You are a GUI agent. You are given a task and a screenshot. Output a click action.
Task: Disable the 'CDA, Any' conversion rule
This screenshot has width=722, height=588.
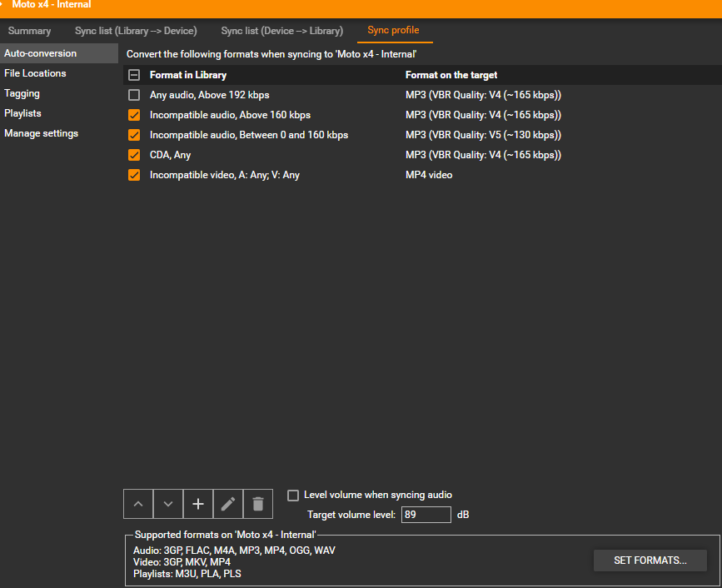134,155
